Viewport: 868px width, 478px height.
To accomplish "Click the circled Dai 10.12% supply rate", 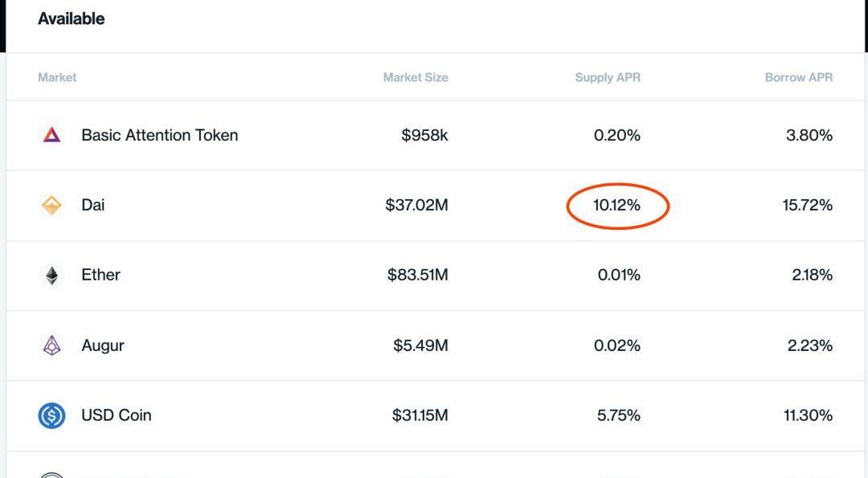I will coord(616,205).
